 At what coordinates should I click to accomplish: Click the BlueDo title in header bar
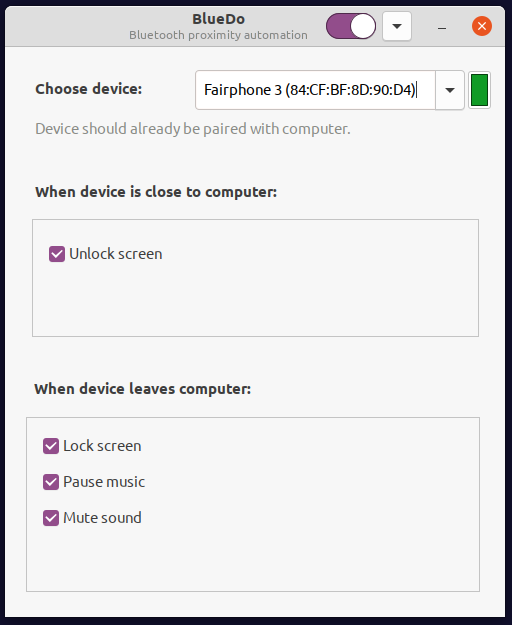coord(218,19)
